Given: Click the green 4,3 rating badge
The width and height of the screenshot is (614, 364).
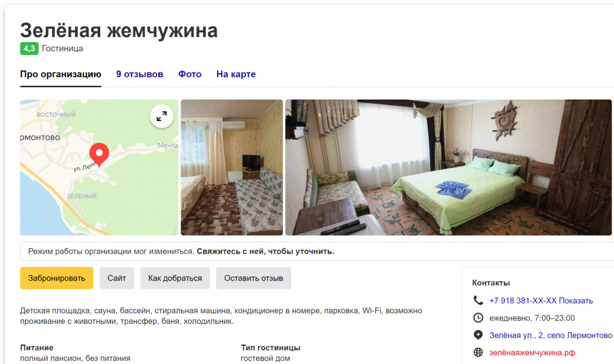Looking at the screenshot, I should pyautogui.click(x=29, y=49).
